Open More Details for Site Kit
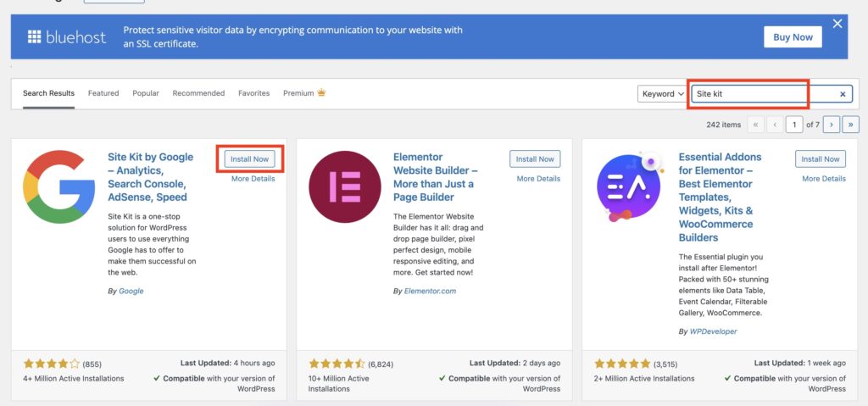 [253, 179]
